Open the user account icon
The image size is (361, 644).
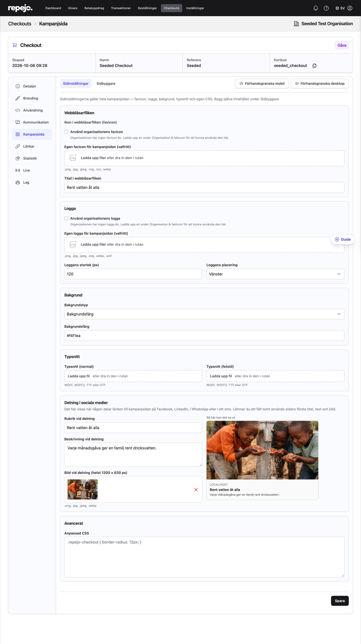point(350,8)
